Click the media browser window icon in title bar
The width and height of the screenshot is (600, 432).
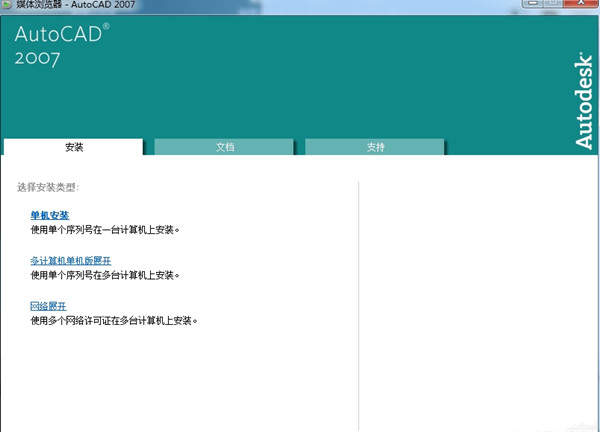8,5
